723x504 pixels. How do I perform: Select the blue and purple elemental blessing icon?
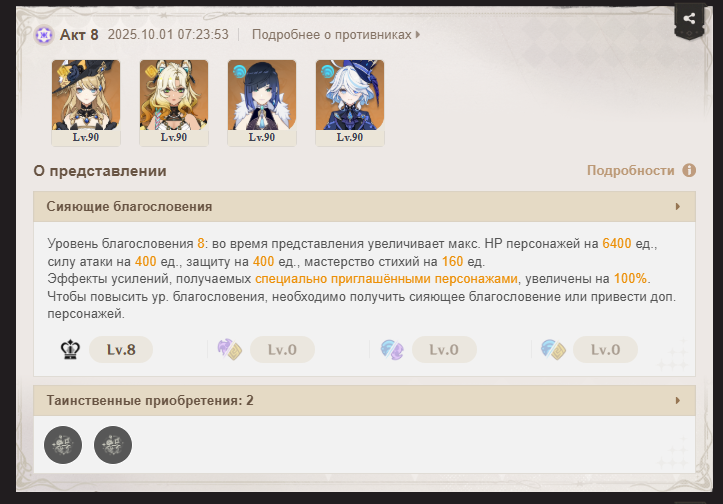pos(392,350)
